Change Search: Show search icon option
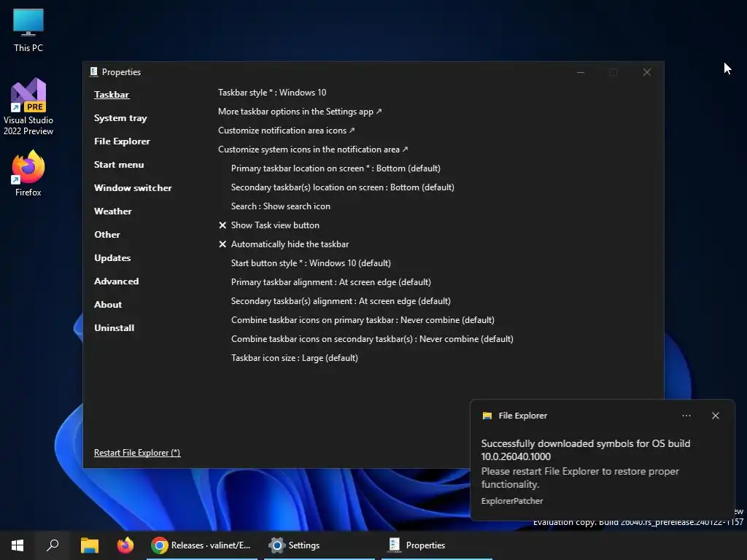This screenshot has height=560, width=747. pos(281,206)
